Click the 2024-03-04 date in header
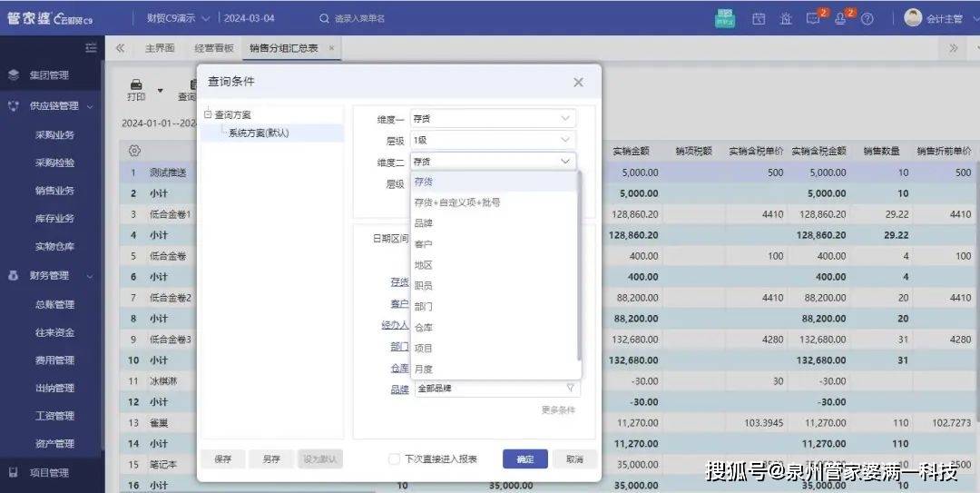Image resolution: width=980 pixels, height=493 pixels. tap(249, 18)
